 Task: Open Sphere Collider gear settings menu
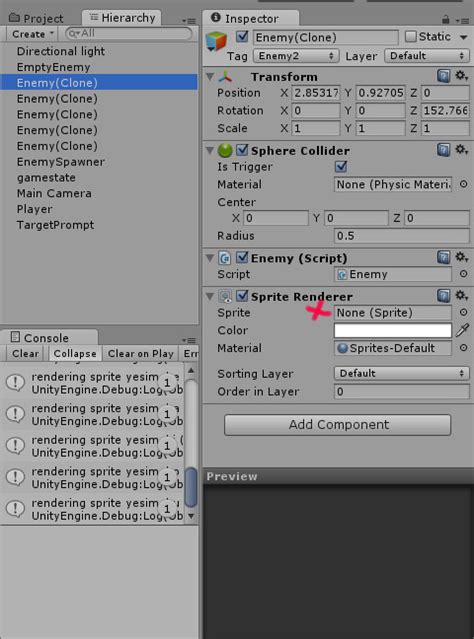461,150
